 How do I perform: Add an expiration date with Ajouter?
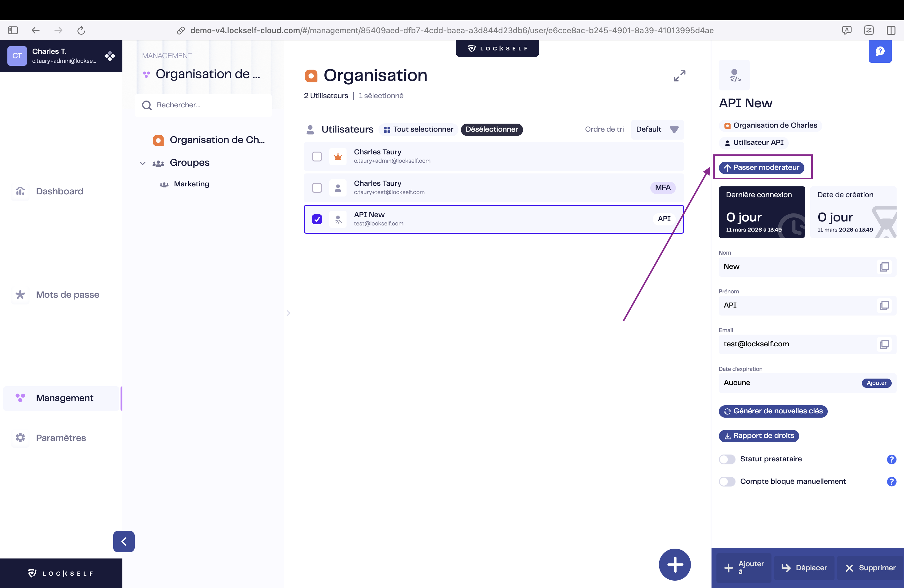876,383
